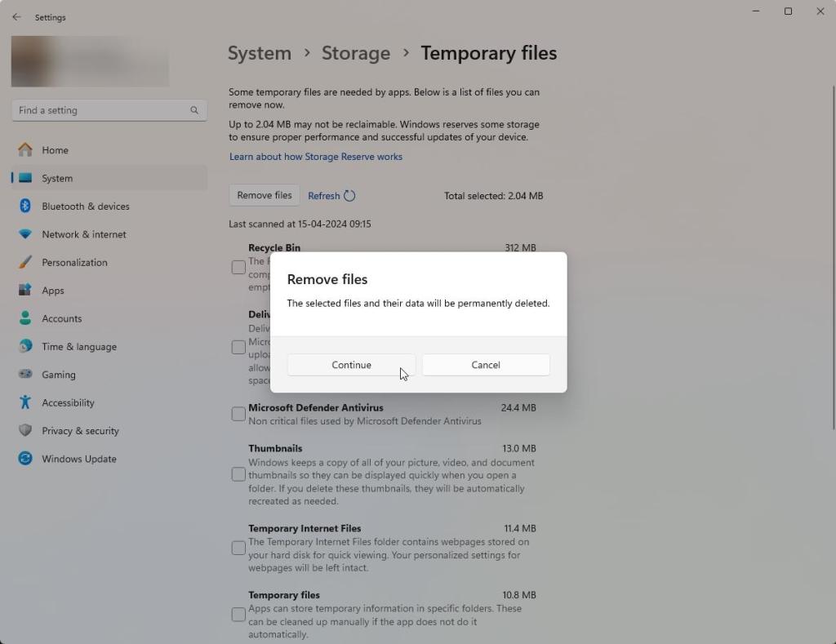Click the Network & internet wifi icon
836x644 pixels.
[x=25, y=234]
